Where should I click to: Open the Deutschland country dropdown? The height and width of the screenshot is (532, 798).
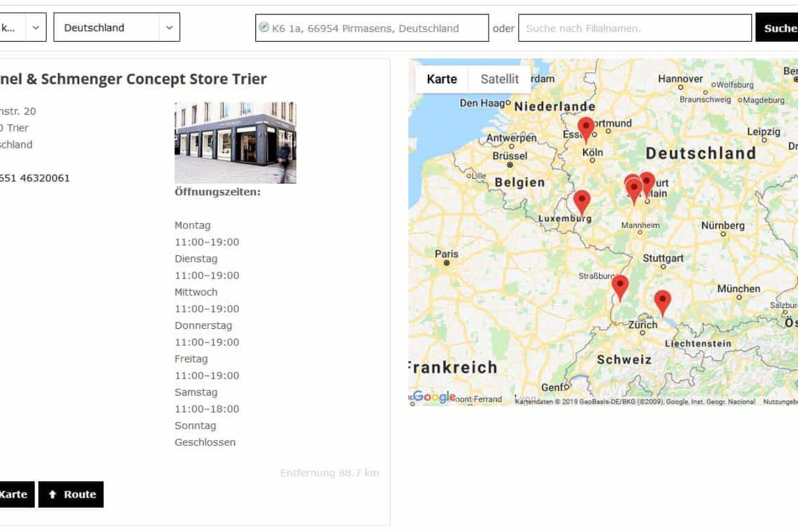117,28
